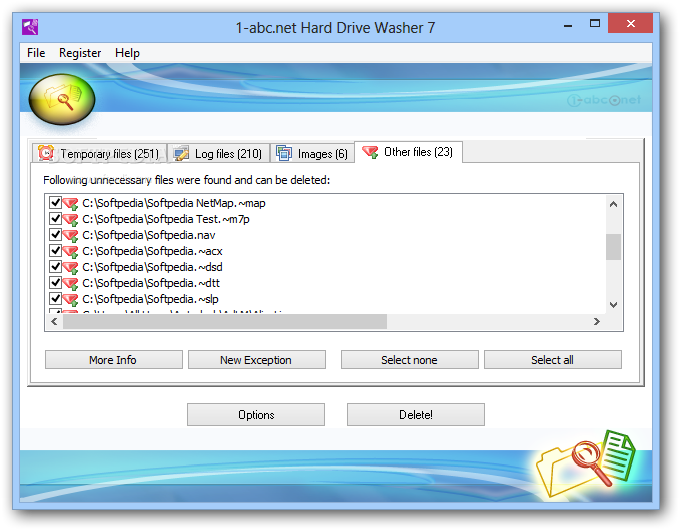Uncheck the Softpedia.~slp file checkbox
Viewport: 680px width, 530px height.
click(55, 299)
